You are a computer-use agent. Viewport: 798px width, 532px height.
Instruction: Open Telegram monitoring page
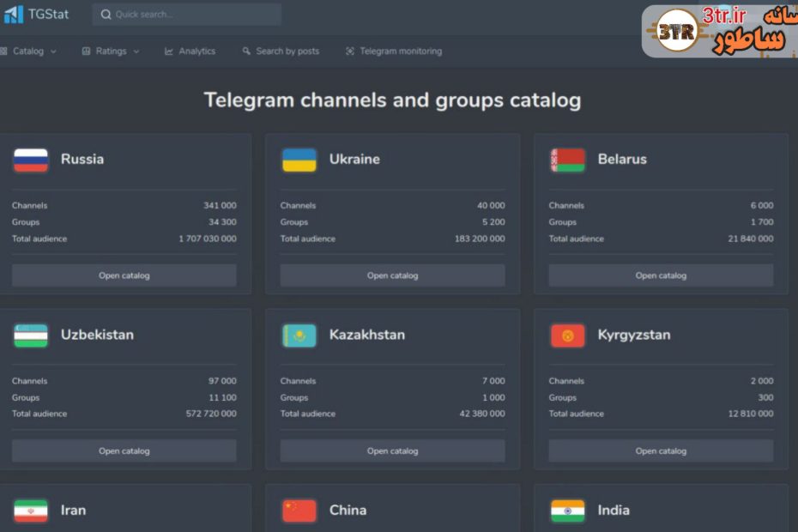[x=394, y=51]
